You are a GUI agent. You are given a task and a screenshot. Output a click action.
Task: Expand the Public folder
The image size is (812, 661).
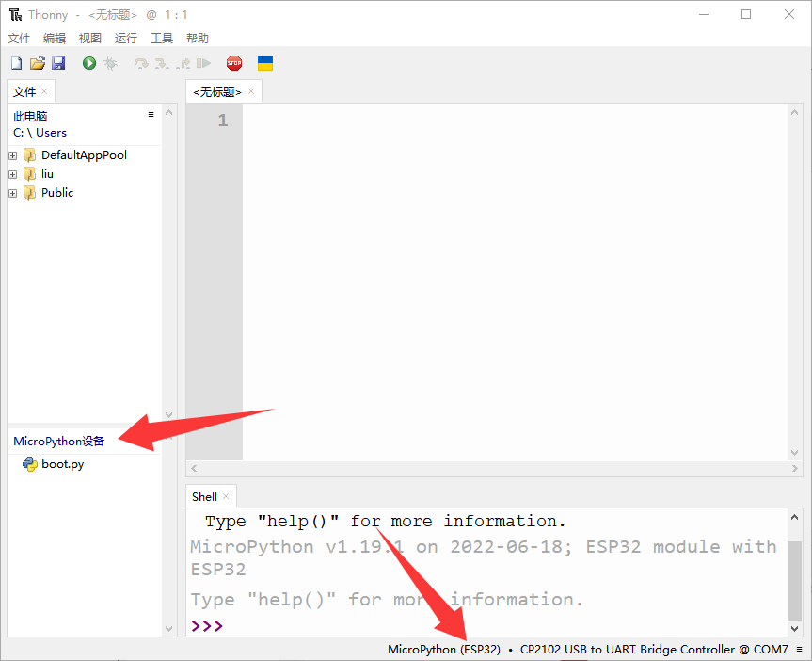(x=13, y=193)
